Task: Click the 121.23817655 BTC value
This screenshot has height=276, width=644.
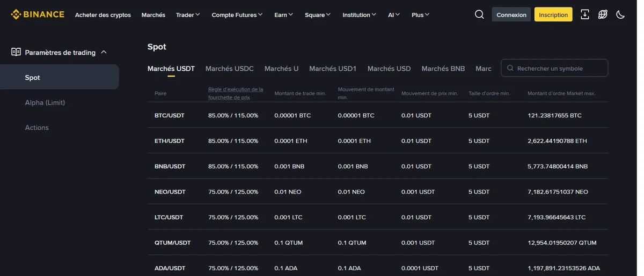Action: point(554,115)
